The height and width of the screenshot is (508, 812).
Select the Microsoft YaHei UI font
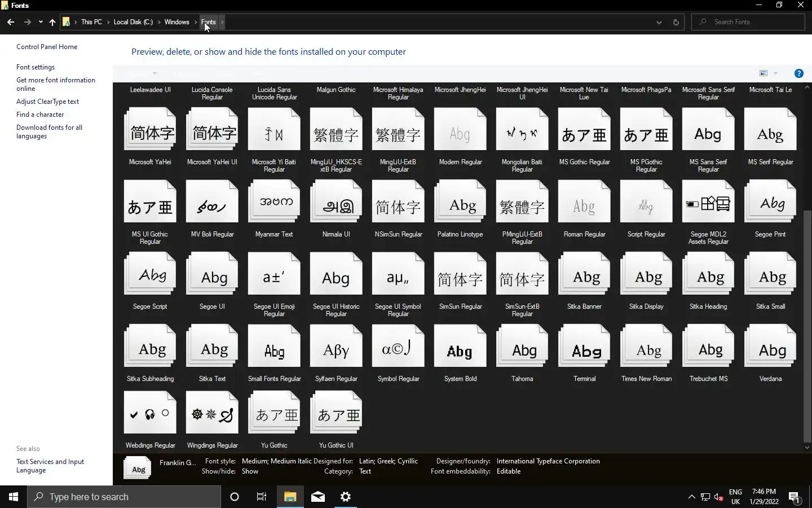click(212, 129)
